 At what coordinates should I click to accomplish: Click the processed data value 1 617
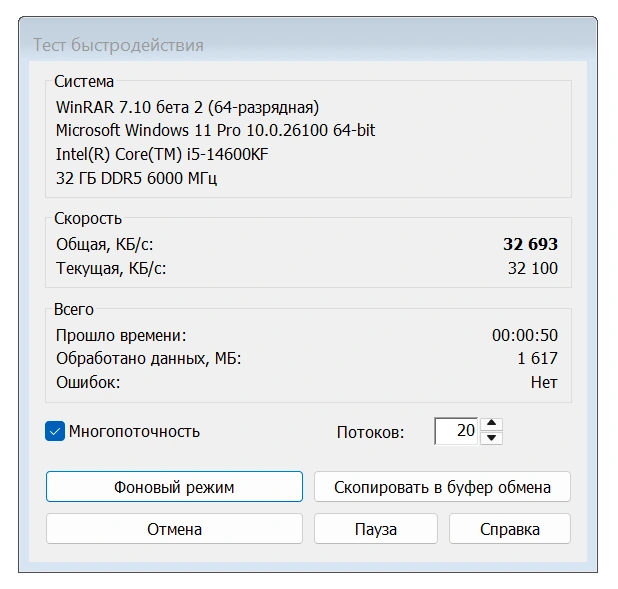537,358
